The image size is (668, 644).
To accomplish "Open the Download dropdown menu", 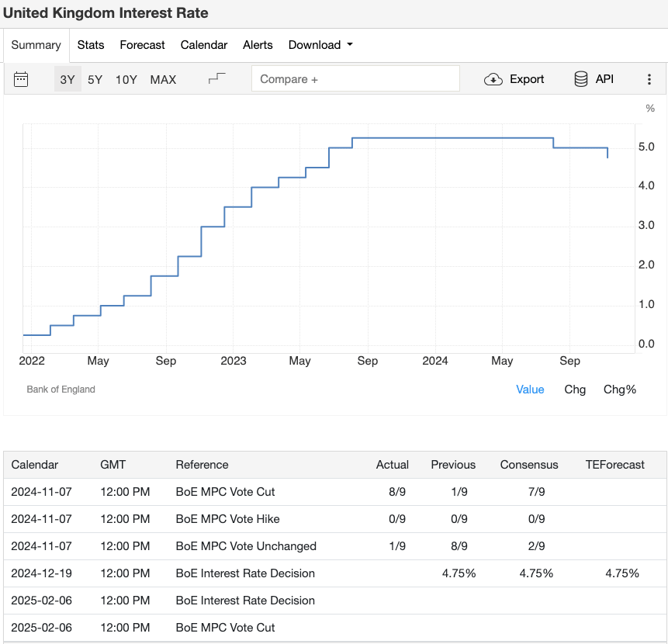I will tap(315, 45).
